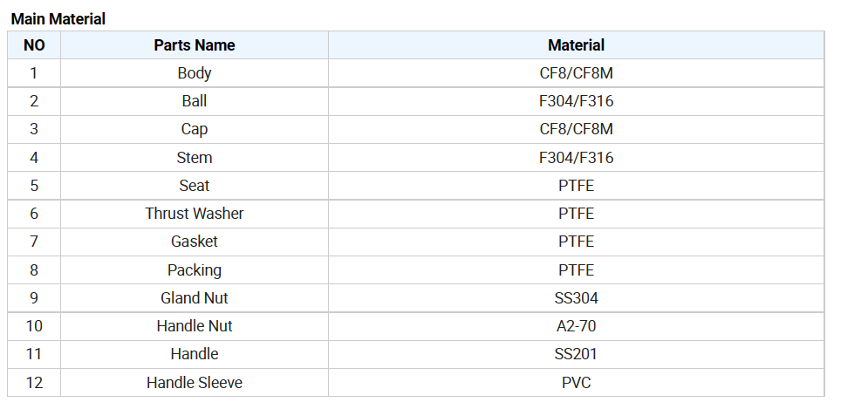Screen dimensions: 868x409
Task: Select the PVC material cell
Action: (577, 383)
